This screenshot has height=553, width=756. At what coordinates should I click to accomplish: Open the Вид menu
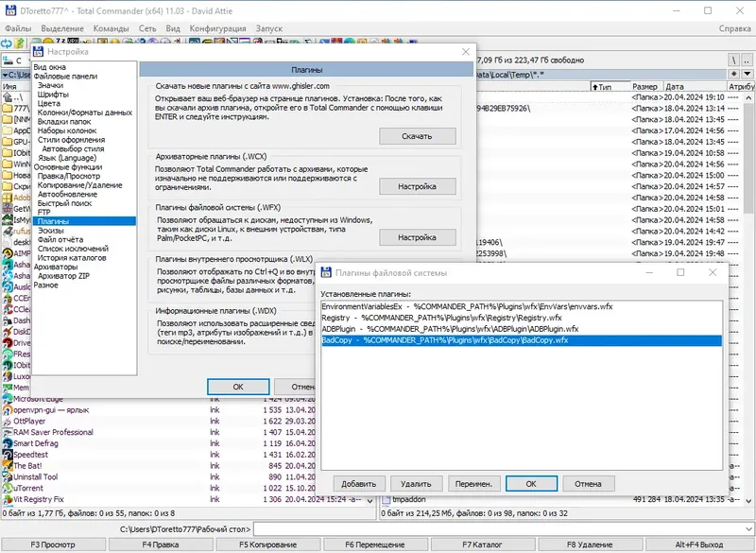(173, 28)
